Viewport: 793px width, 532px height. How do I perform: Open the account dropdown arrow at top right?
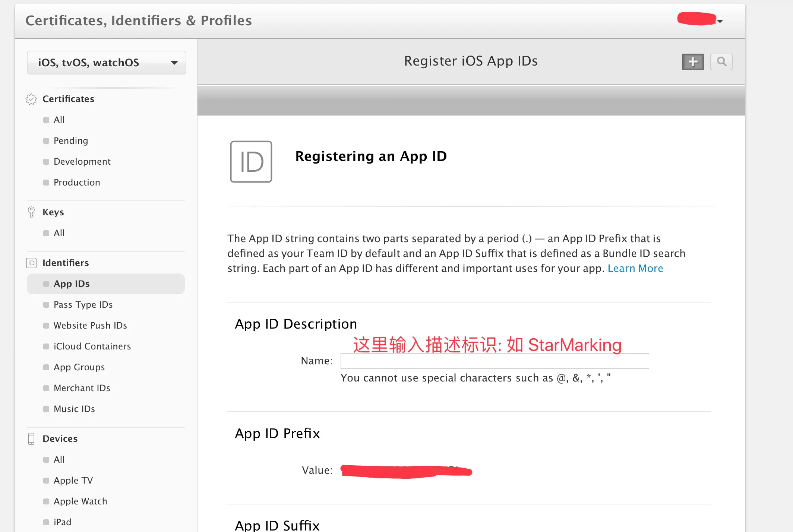pos(720,21)
